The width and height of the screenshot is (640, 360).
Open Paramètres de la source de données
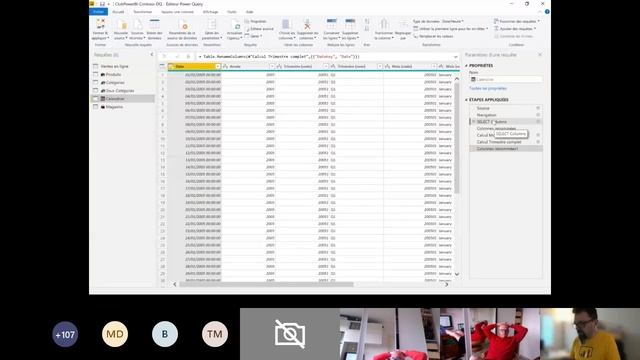coord(182,29)
